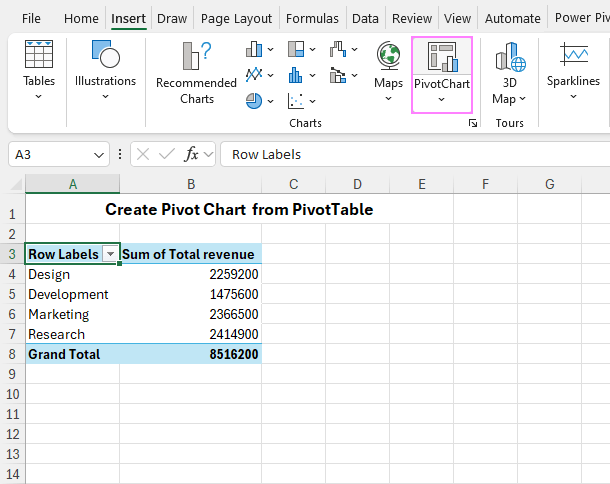Insert a statistic histogram chart
Viewport: 610px width, 484px height.
coord(296,75)
